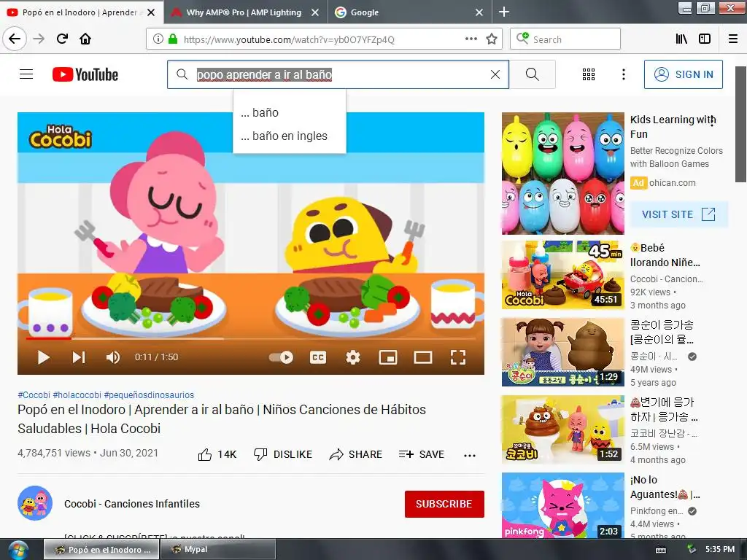Viewport: 747px width, 560px height.
Task: Select "... baño en ingles" suggestion
Action: [289, 136]
